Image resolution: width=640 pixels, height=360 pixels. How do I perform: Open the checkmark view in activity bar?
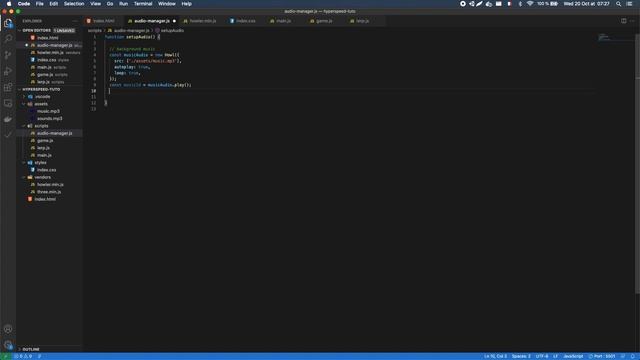pos(8,135)
